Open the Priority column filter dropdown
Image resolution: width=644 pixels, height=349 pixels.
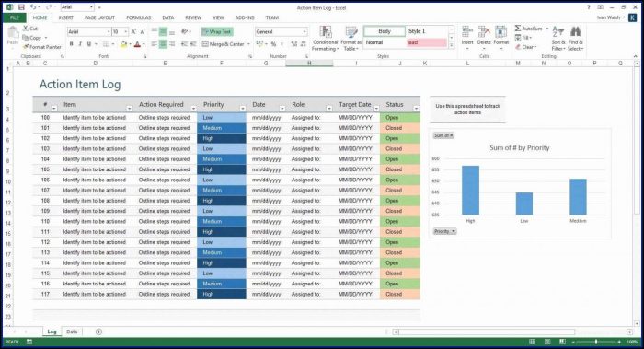tap(242, 109)
